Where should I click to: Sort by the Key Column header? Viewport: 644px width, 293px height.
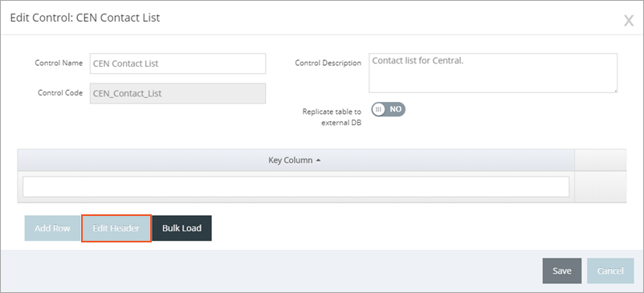tap(291, 161)
